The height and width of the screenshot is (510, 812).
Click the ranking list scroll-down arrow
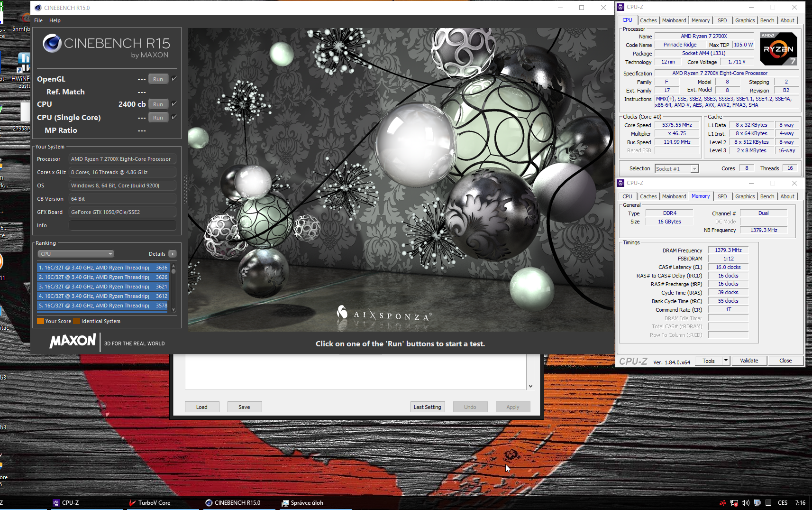tap(173, 310)
